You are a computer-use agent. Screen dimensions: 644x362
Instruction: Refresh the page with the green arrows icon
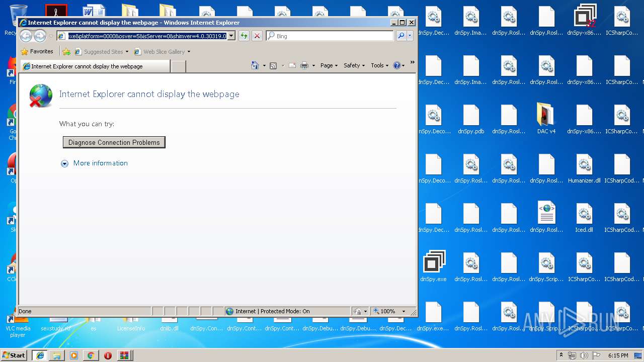tap(244, 36)
